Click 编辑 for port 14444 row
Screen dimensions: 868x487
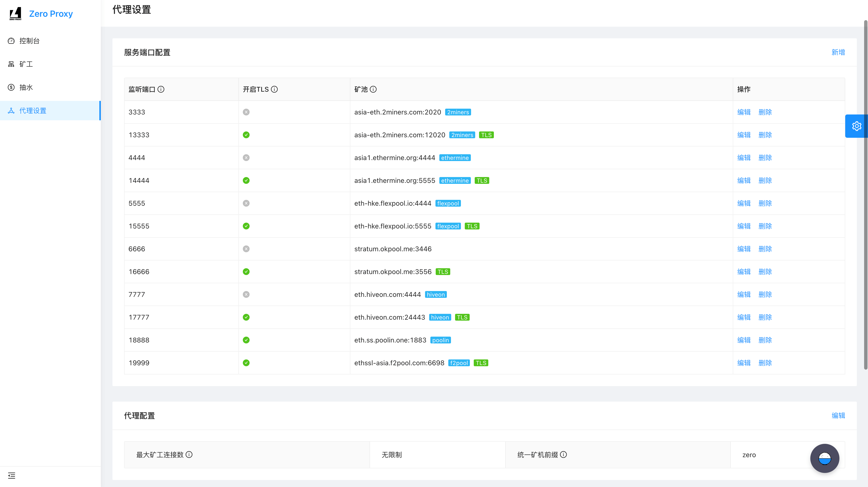click(744, 180)
